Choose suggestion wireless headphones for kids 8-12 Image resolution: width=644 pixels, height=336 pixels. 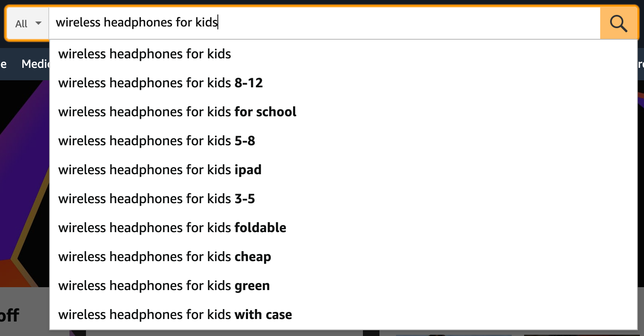click(x=160, y=83)
